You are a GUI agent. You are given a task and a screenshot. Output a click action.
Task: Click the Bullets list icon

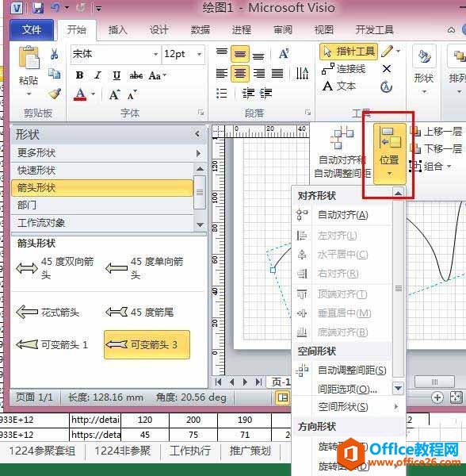click(221, 94)
